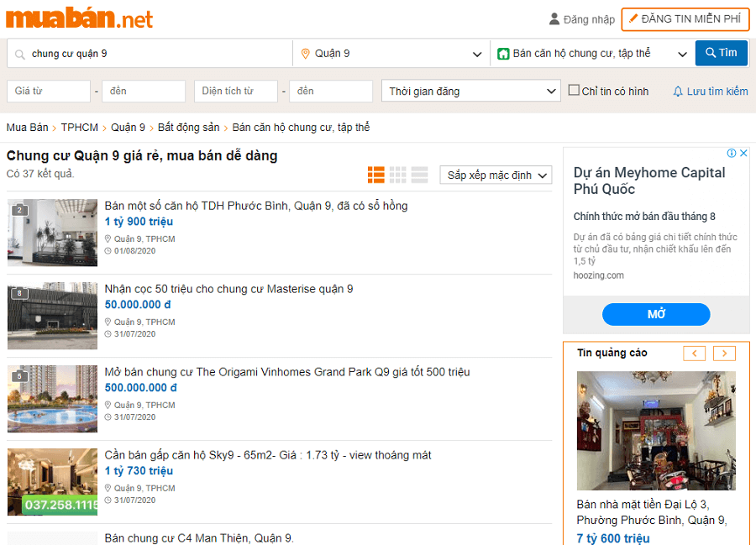Go to Bán căn hộ chung cư, tập thể breadcrumb
Screen dimensions: 756x545
(x=301, y=128)
